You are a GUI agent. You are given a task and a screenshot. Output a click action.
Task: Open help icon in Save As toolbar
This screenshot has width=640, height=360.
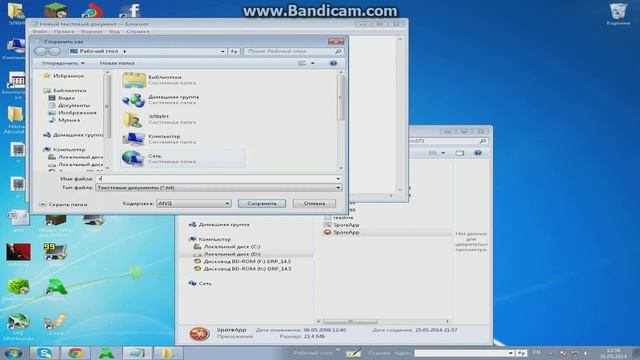[x=333, y=63]
